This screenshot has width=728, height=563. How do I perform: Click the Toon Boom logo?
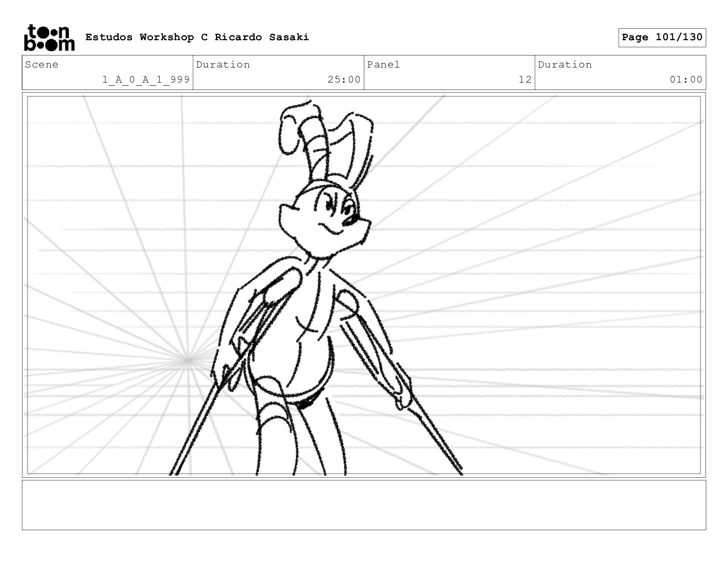pyautogui.click(x=49, y=38)
